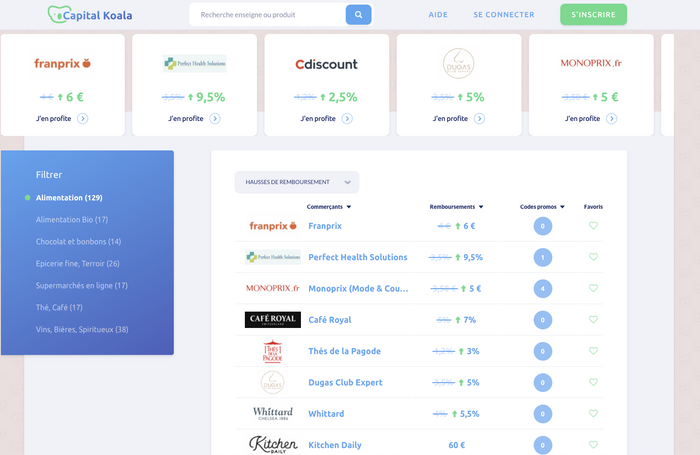Screen dimensions: 700x455
Task: Click the Cdiscount card arrow icon
Action: (347, 118)
